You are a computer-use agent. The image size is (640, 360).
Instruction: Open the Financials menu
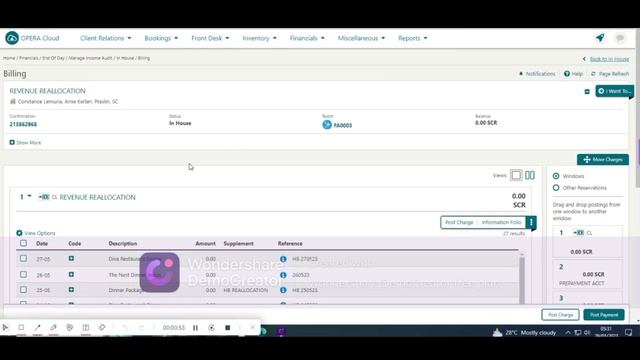[307, 38]
